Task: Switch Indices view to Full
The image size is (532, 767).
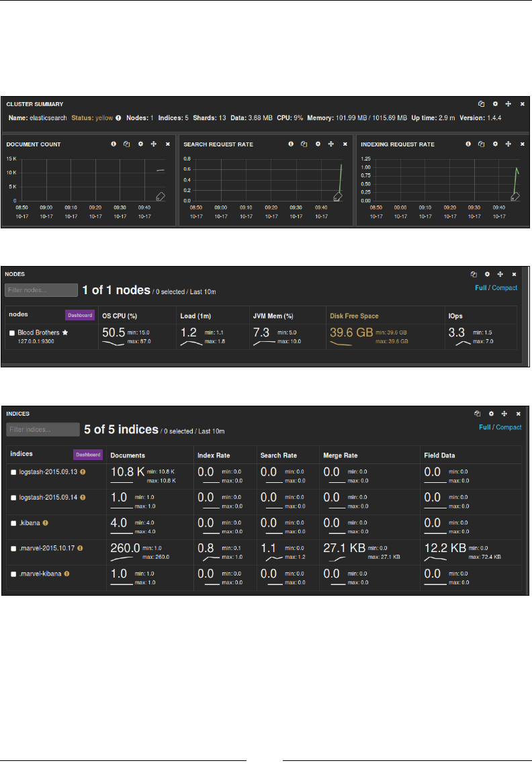Action: coord(484,427)
